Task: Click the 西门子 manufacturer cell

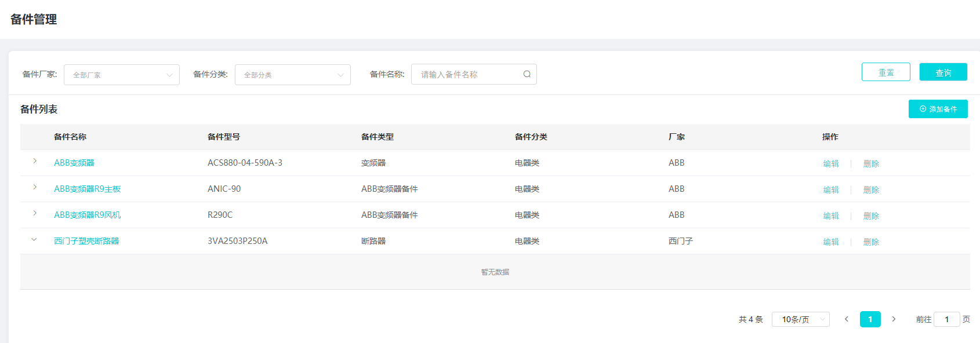Action: point(681,241)
